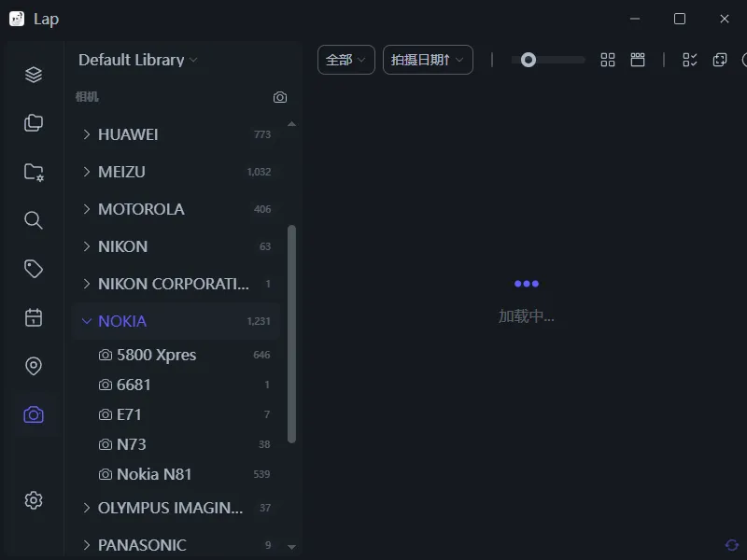Click the scroll up arrow in camera list
The image size is (747, 560).
tap(292, 124)
